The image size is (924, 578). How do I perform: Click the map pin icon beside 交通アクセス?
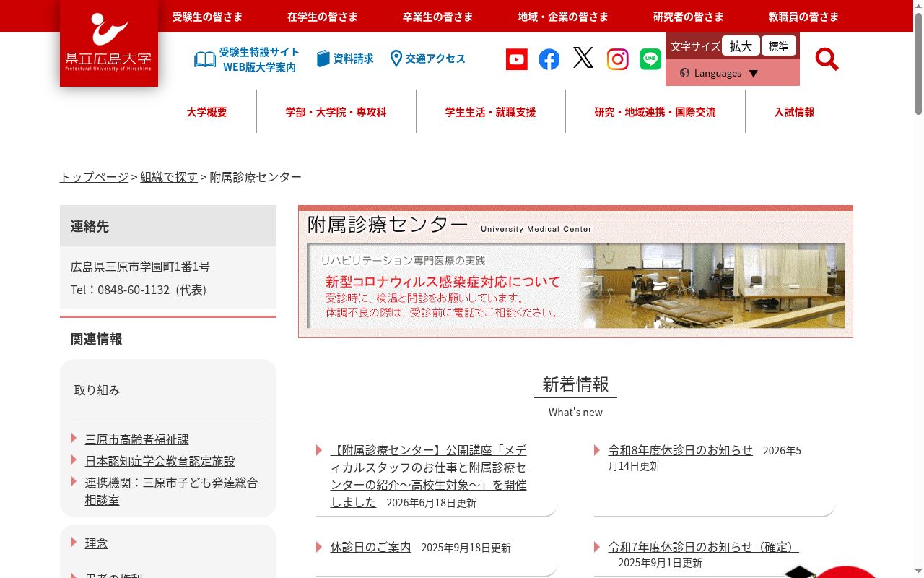pyautogui.click(x=396, y=59)
